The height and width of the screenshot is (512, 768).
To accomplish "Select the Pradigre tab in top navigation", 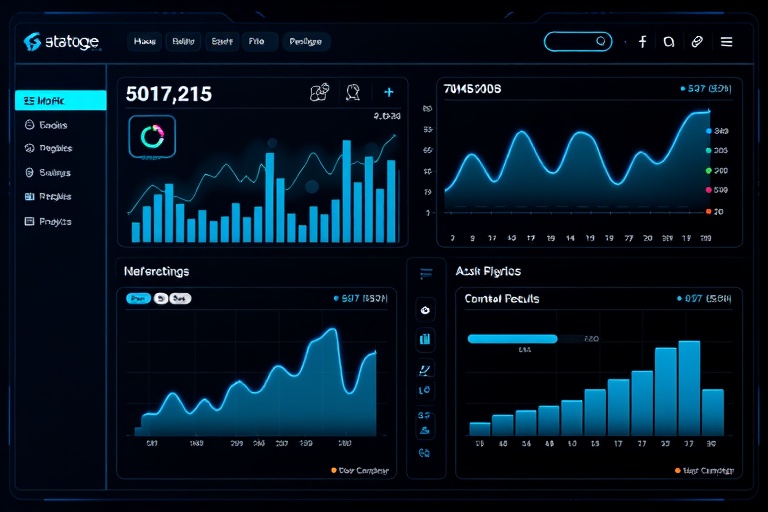I will 305,42.
